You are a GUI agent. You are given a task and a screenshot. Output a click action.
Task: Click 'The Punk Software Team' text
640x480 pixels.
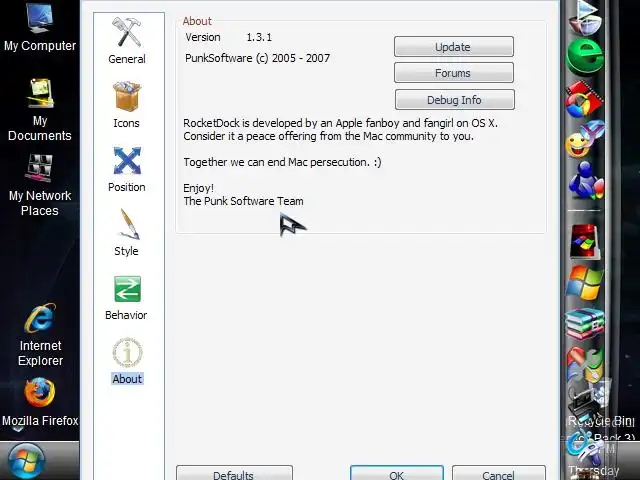coord(243,201)
